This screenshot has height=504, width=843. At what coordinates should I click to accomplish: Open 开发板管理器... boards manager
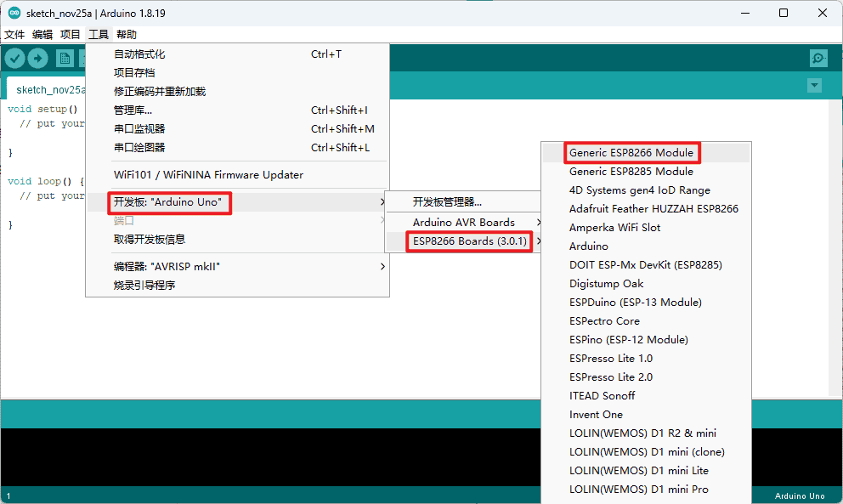(x=463, y=202)
